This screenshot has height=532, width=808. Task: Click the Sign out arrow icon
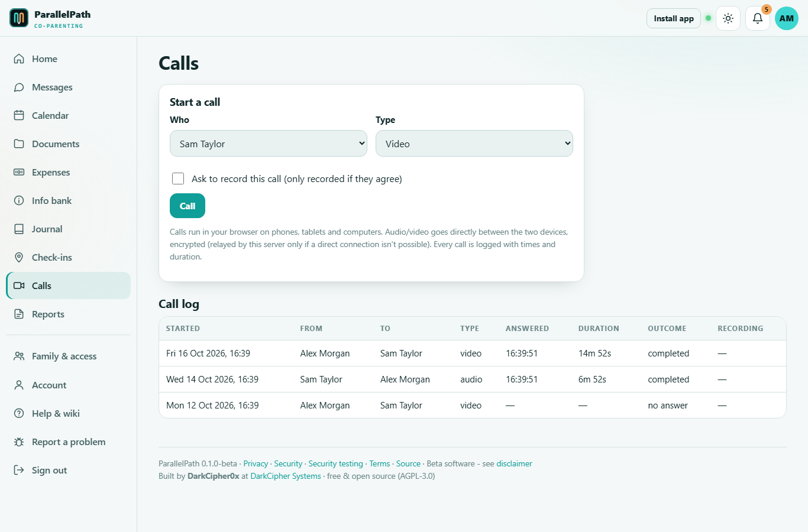tap(19, 470)
